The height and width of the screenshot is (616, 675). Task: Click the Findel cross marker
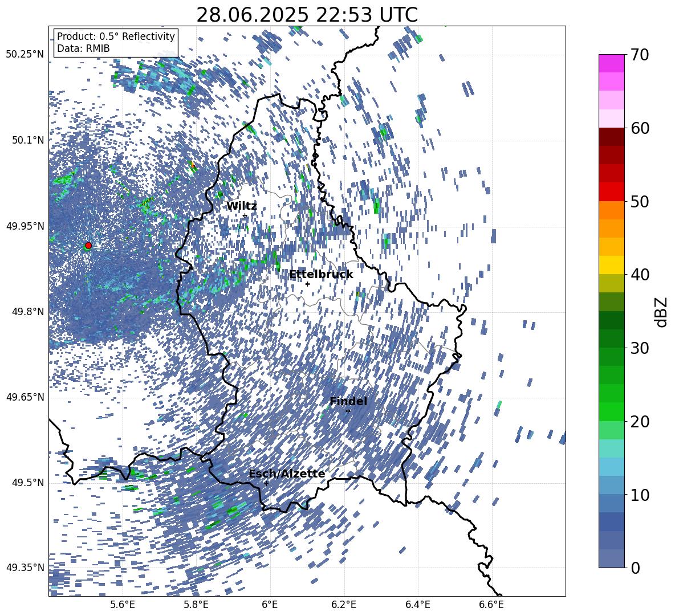click(x=348, y=411)
